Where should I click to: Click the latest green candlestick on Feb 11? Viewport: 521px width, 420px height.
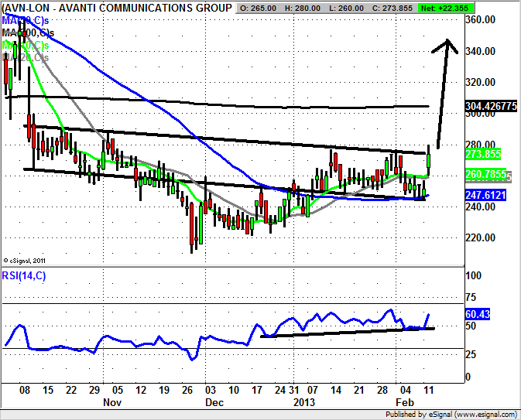[429, 161]
